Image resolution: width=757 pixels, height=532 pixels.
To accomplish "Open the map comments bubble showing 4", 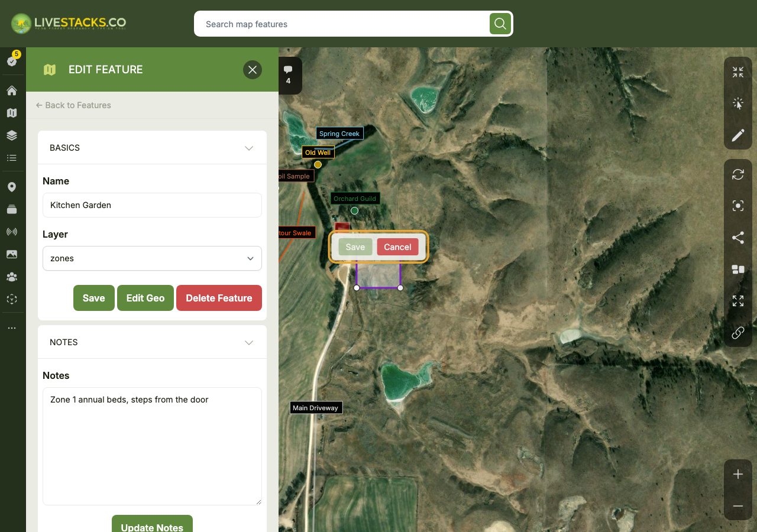I will (x=289, y=75).
